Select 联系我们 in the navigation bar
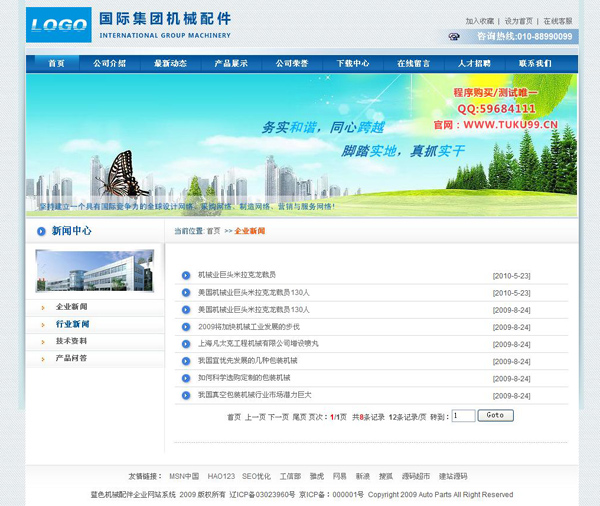Viewport: 600px width, 506px height. [535, 64]
